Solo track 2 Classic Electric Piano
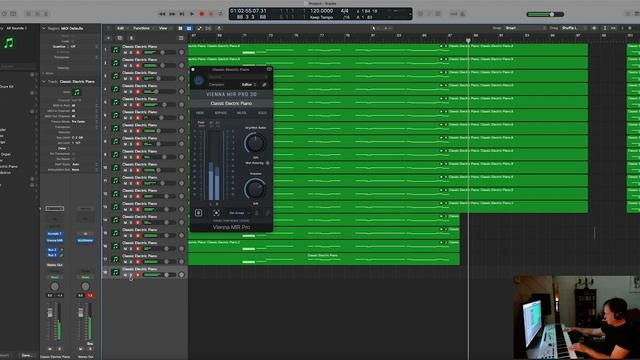The height and width of the screenshot is (360, 640). [x=131, y=66]
